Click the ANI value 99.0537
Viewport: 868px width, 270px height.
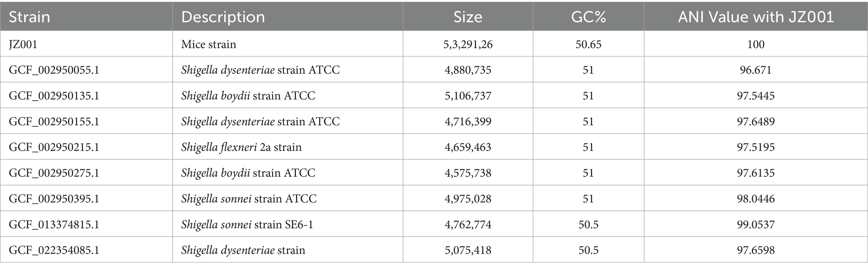tap(756, 224)
